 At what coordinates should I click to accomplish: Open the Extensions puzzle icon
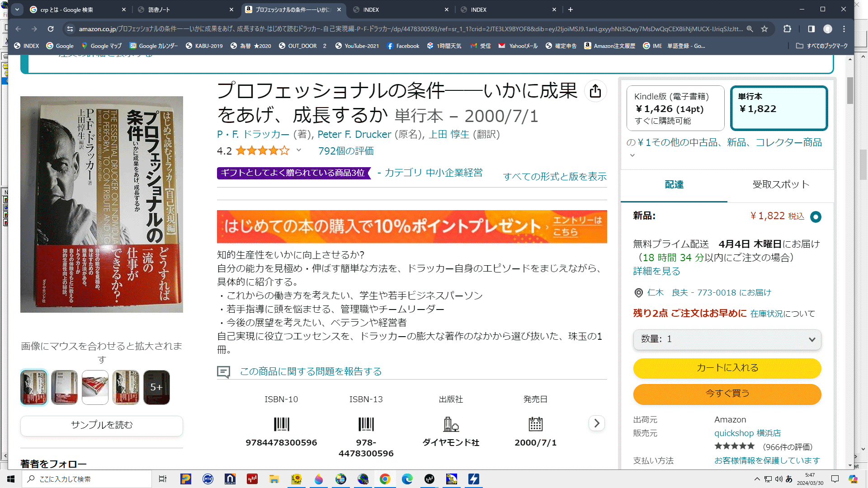pyautogui.click(x=787, y=29)
